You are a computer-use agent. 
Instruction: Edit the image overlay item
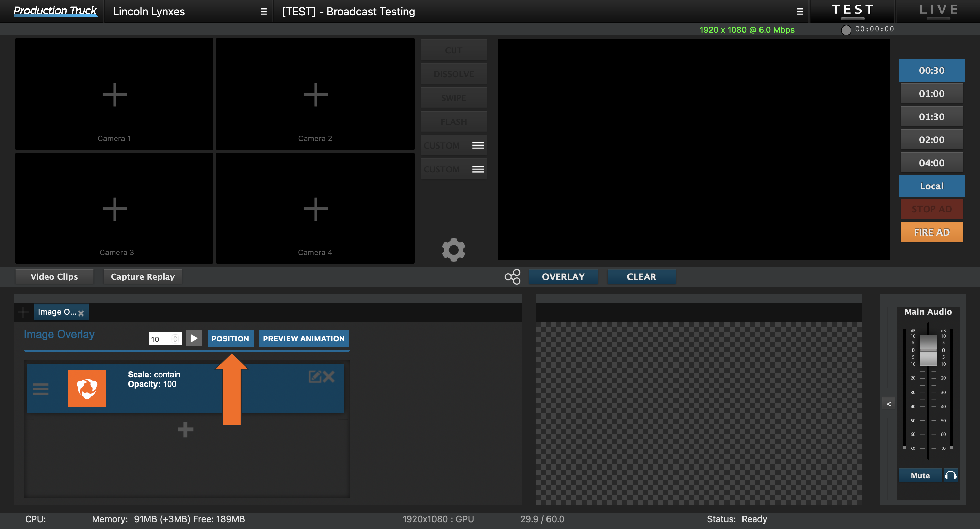[x=315, y=377]
